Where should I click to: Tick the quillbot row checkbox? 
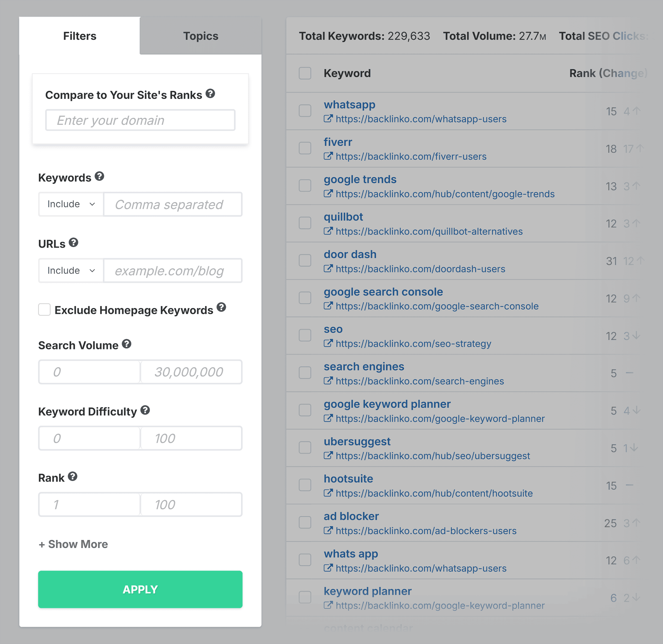point(305,223)
